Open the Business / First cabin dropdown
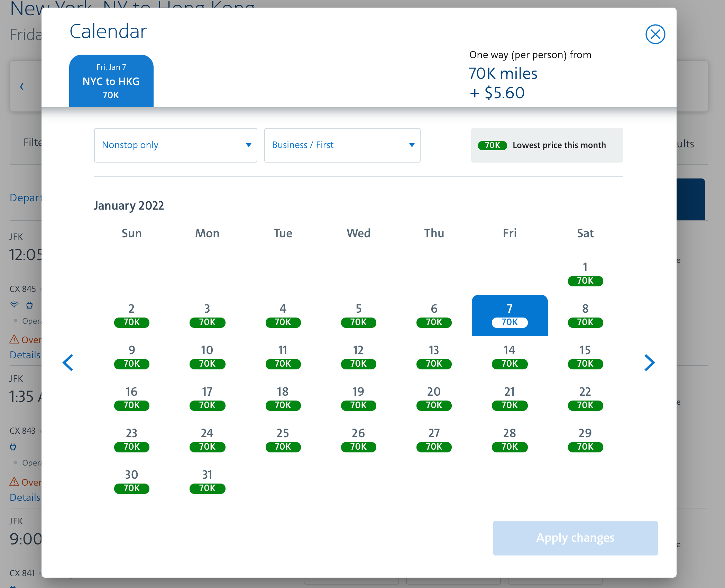Screen dimensions: 725x588 [342, 145]
